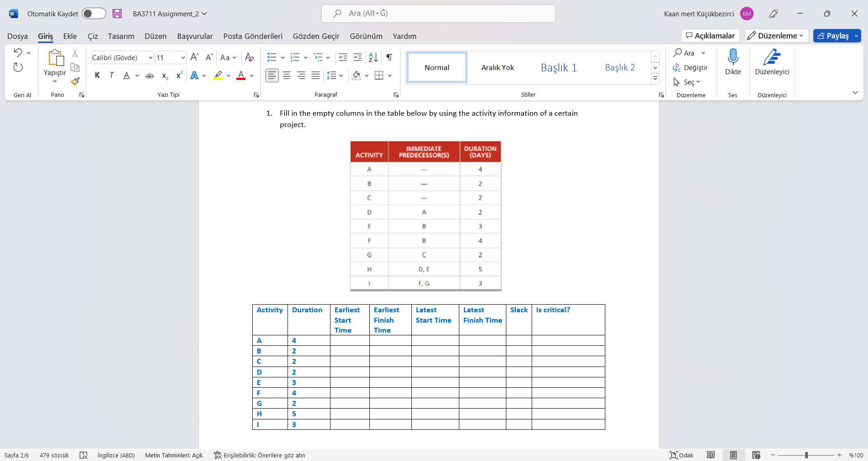The image size is (868, 461).
Task: Enable Read Mode view in status bar
Action: 712,455
